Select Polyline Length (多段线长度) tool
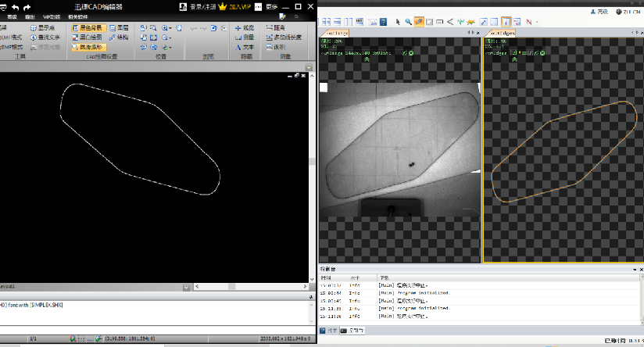This screenshot has height=347, width=644. point(284,38)
